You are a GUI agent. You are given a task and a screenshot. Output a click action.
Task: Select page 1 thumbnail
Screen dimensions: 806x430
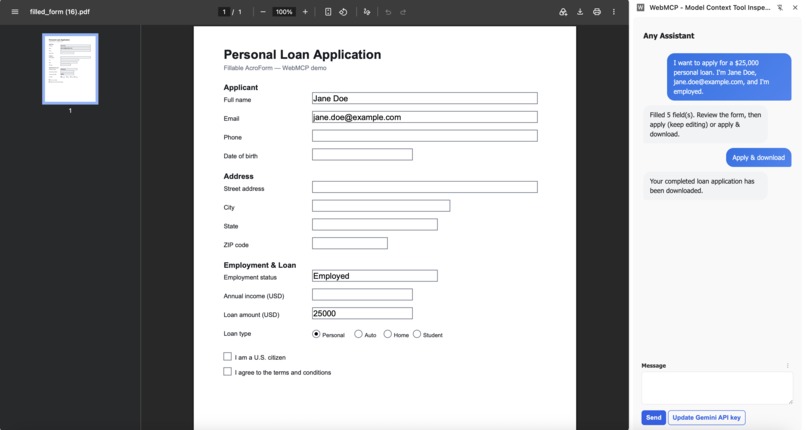click(x=70, y=69)
